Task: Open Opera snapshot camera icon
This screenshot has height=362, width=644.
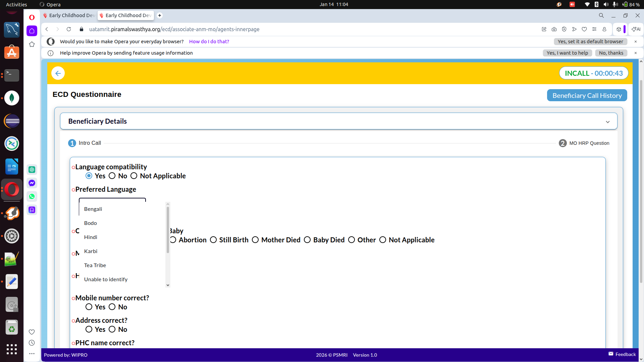Action: click(554, 29)
